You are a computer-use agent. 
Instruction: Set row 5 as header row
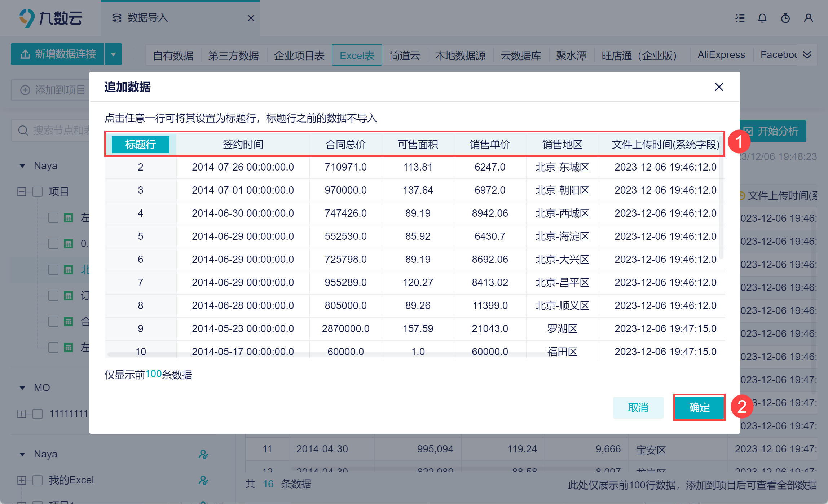141,236
